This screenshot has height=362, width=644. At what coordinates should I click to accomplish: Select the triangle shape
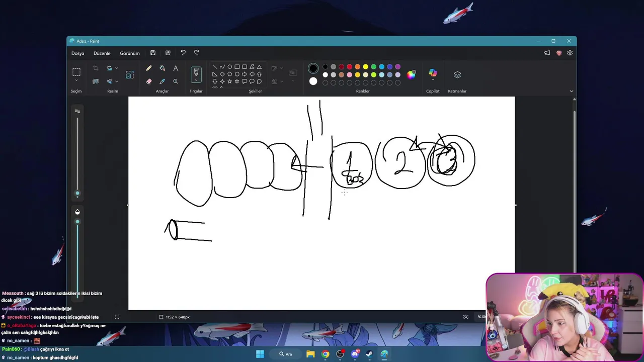pos(259,67)
